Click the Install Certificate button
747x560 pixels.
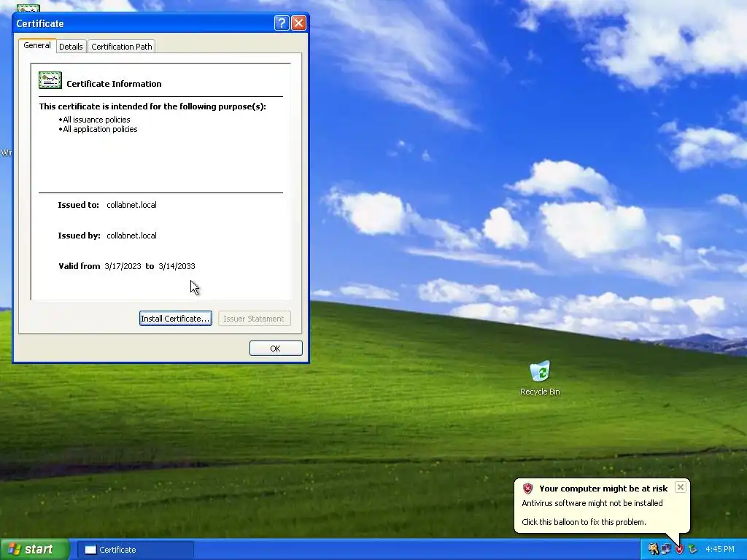175,319
